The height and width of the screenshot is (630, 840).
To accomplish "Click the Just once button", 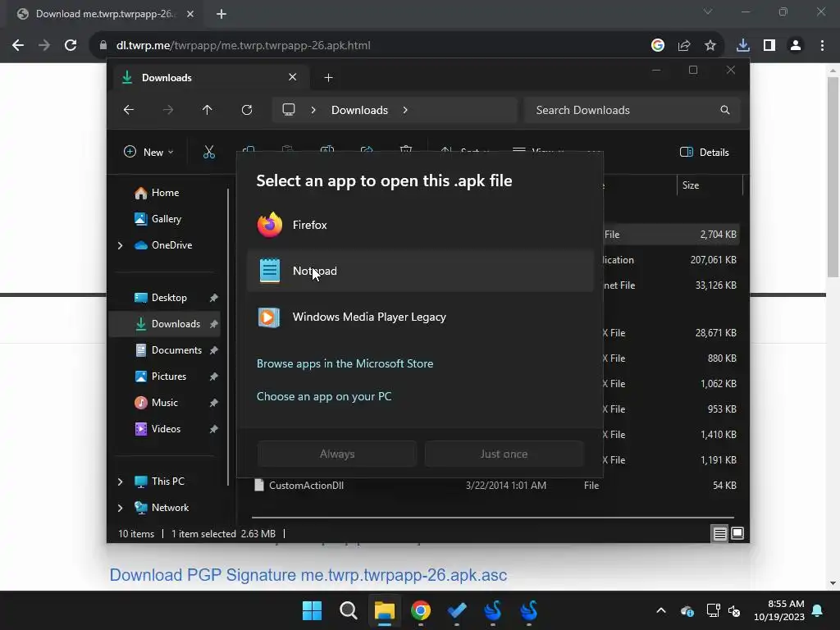I will pos(504,454).
